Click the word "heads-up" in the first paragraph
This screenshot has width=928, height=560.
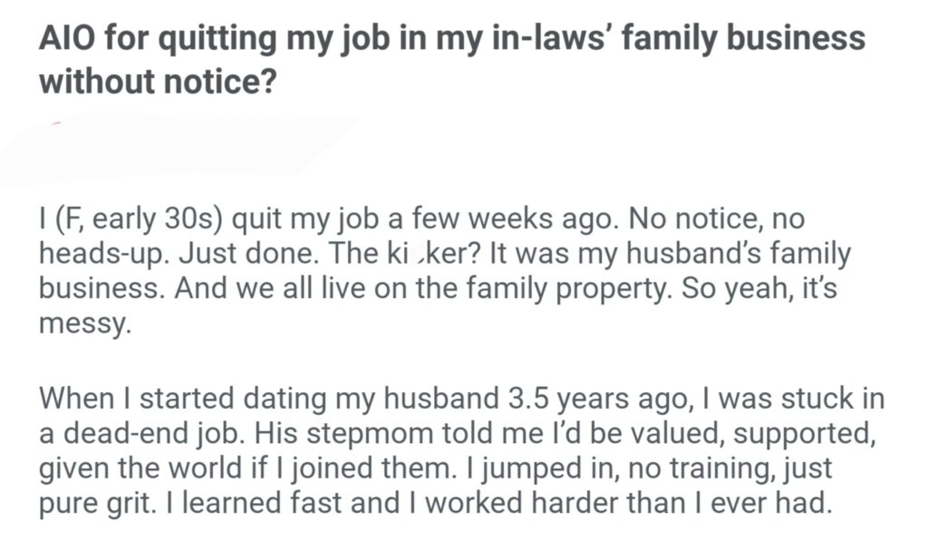(x=101, y=255)
